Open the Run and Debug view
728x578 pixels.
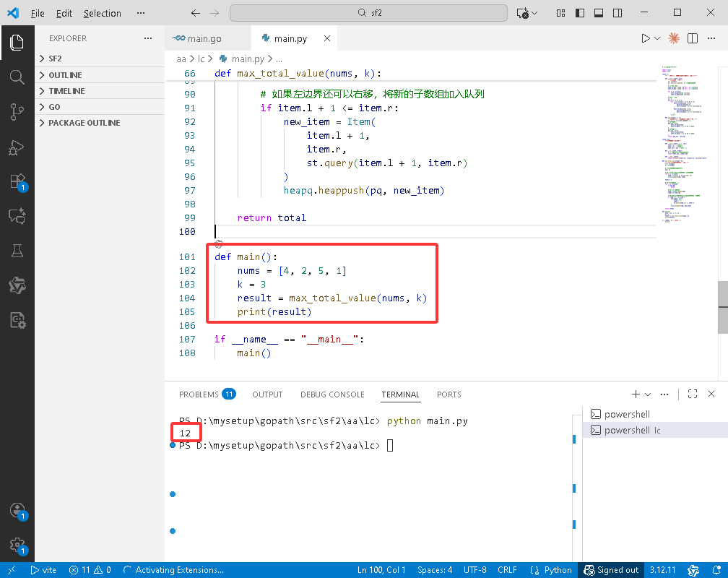pyautogui.click(x=17, y=147)
